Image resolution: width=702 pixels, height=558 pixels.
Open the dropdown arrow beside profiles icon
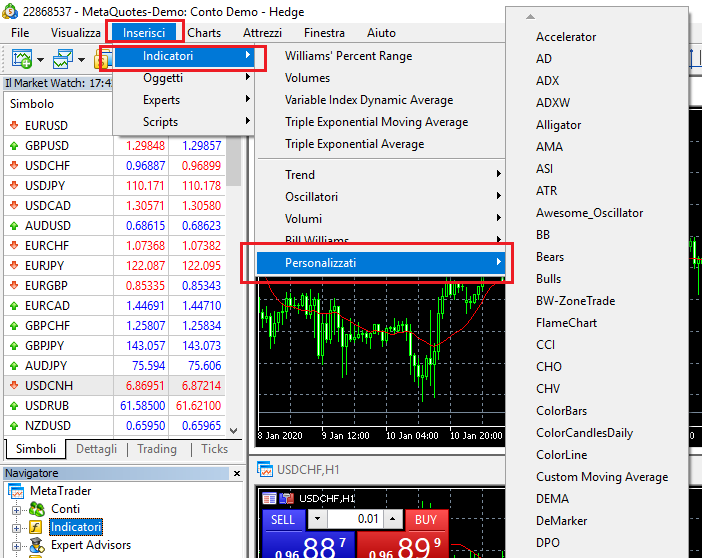pyautogui.click(x=81, y=60)
